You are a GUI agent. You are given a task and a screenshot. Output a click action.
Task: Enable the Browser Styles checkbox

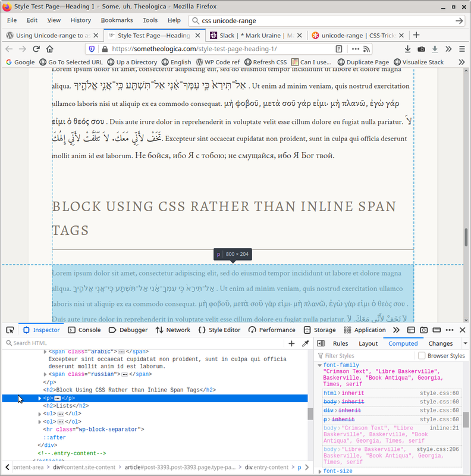(x=422, y=355)
